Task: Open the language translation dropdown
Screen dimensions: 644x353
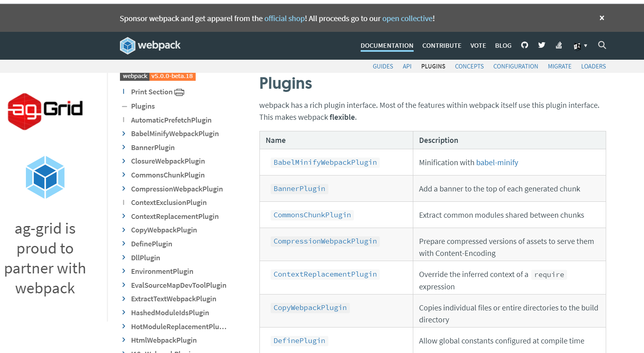Action: pyautogui.click(x=580, y=46)
